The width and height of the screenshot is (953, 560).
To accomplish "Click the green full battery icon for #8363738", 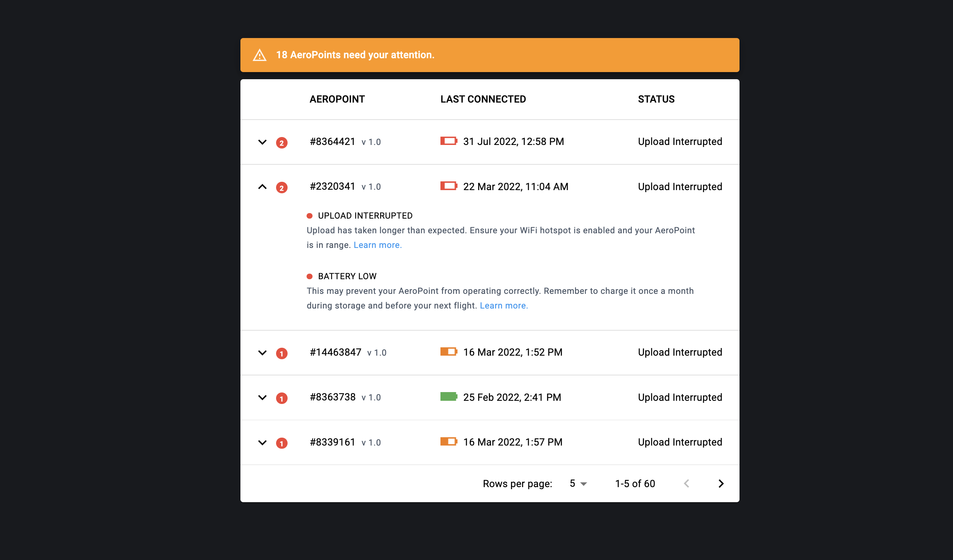I will 449,396.
